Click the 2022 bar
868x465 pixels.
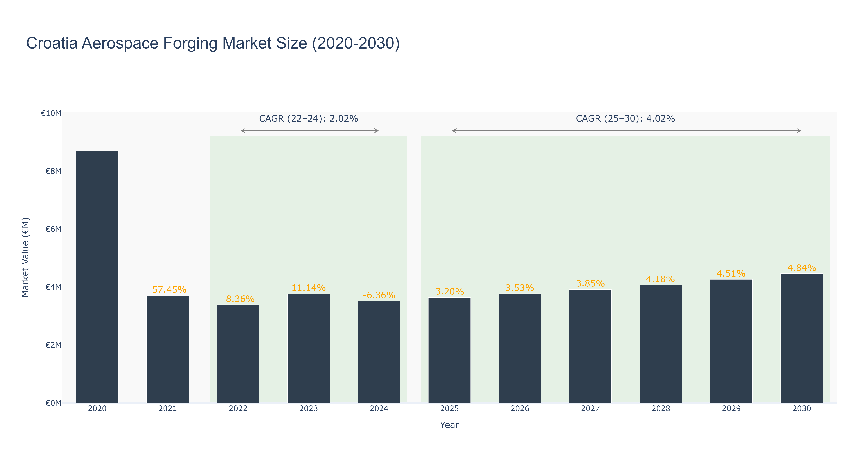click(x=238, y=354)
